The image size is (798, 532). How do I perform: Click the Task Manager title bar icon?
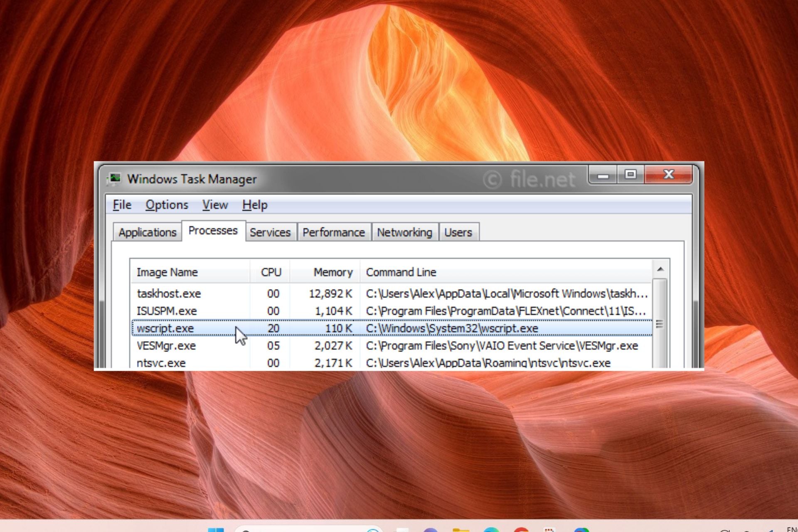(x=114, y=179)
